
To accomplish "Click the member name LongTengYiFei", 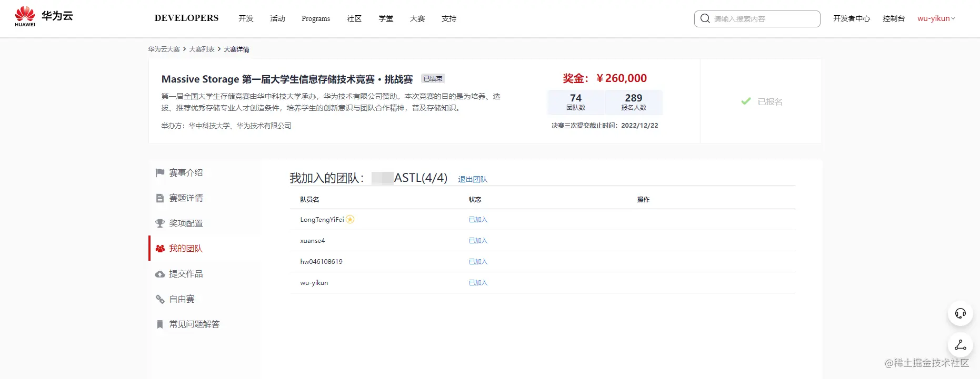I will 322,220.
